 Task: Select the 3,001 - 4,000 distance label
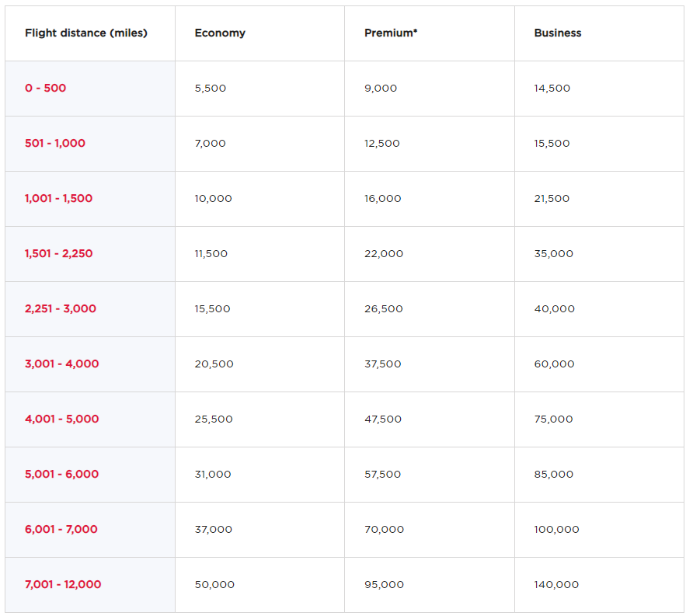(x=61, y=364)
